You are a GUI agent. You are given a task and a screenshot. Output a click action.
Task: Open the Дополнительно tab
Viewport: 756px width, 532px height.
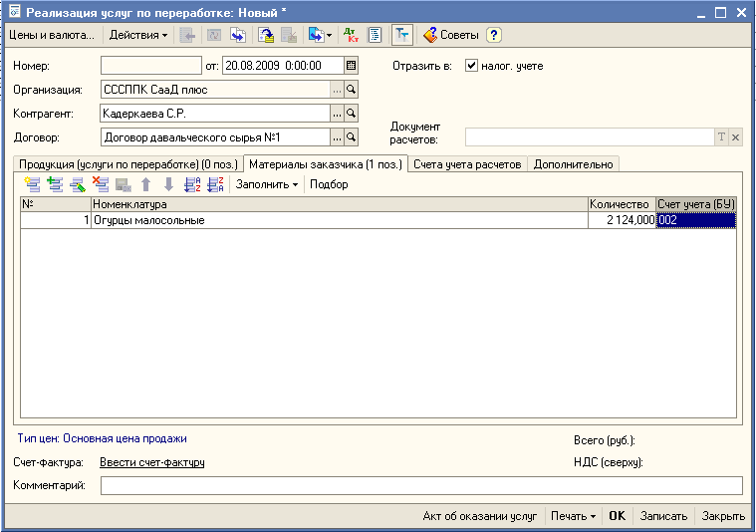coord(574,164)
